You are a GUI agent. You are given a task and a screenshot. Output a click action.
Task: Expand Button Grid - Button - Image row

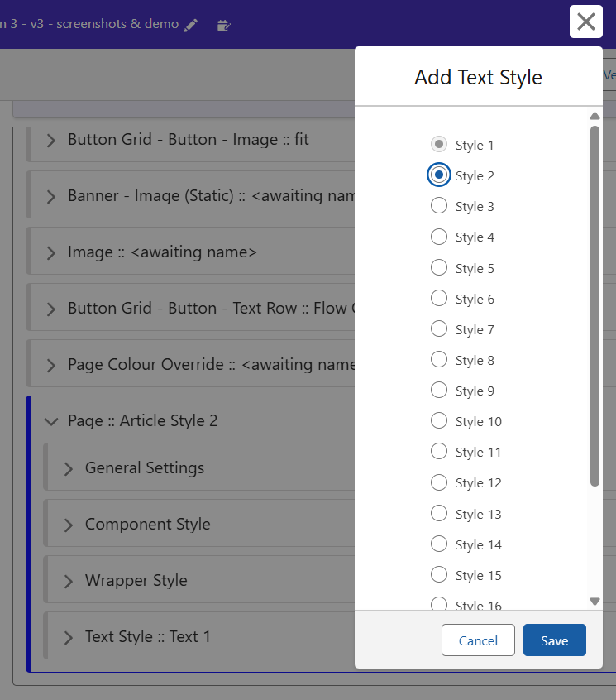tap(51, 140)
